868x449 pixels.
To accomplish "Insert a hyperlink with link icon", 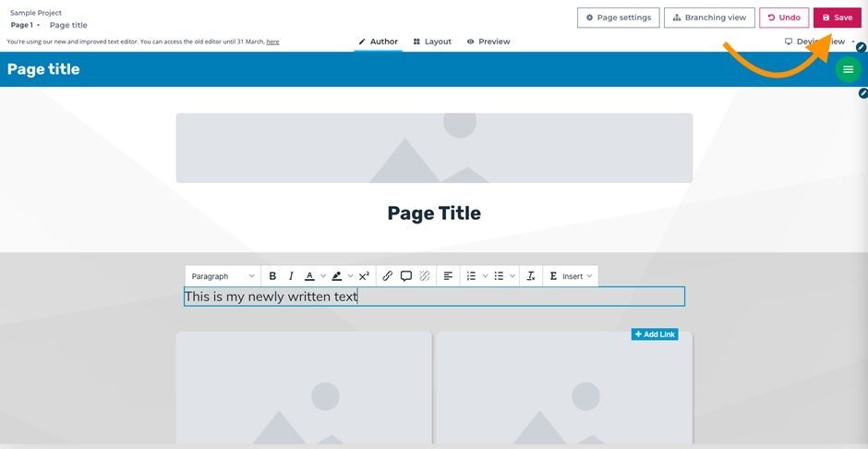I will 388,276.
